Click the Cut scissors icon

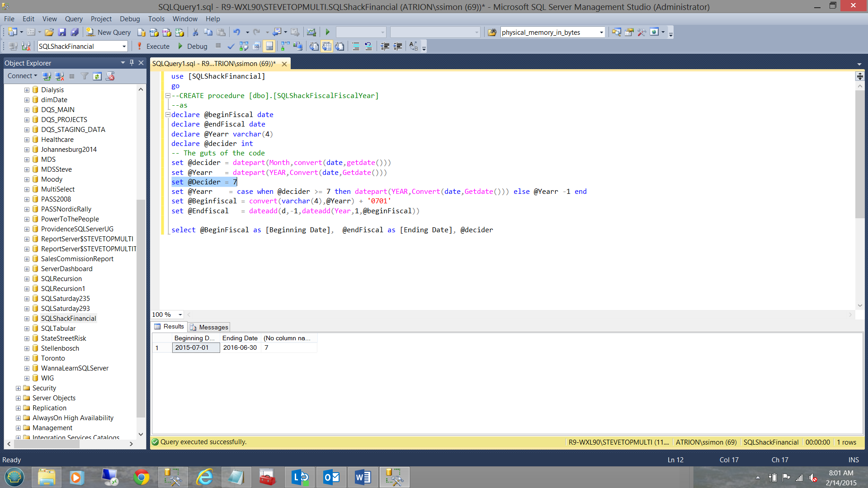point(195,32)
